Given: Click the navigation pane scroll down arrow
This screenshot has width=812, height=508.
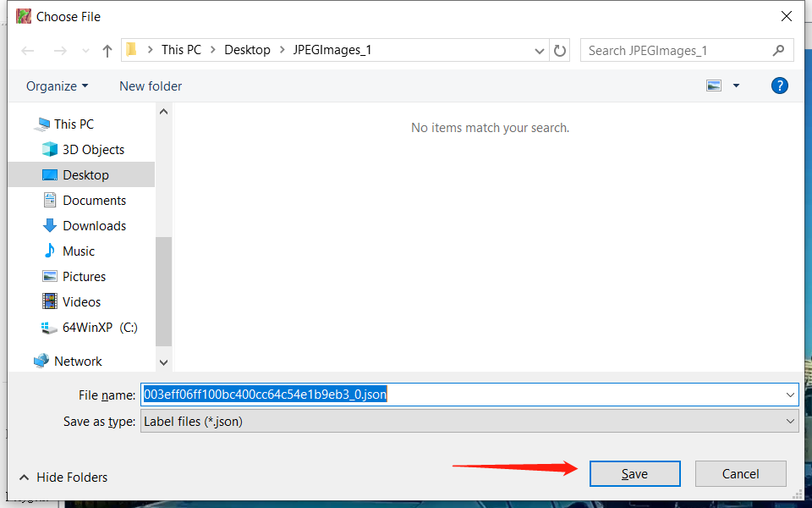Looking at the screenshot, I should [x=163, y=362].
